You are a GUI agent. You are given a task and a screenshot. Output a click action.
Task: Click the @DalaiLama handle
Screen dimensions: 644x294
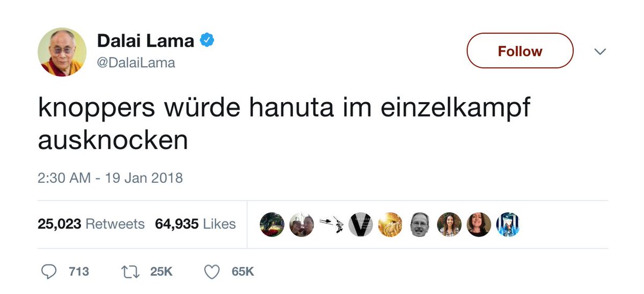(136, 63)
